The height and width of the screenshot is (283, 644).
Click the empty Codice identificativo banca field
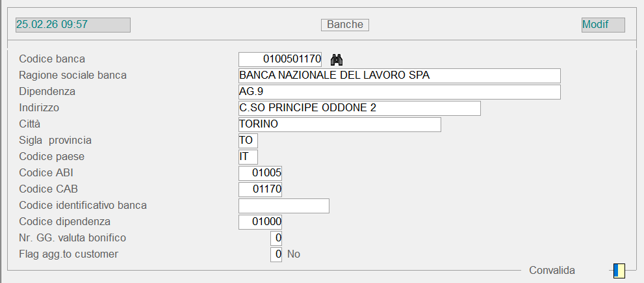coord(284,206)
